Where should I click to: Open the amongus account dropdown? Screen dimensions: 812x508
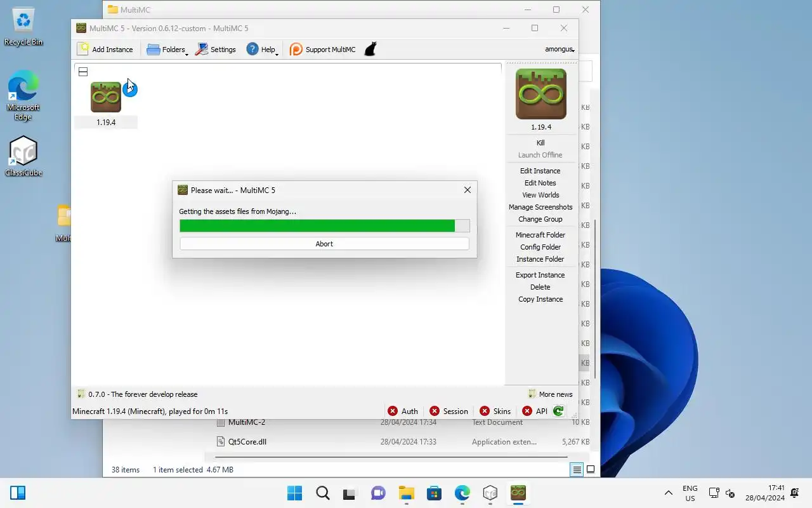point(560,50)
